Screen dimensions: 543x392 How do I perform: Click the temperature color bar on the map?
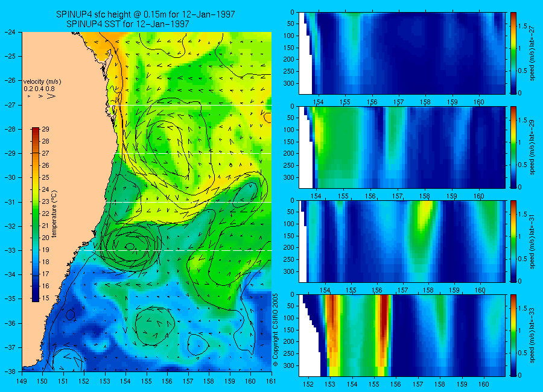pos(36,214)
